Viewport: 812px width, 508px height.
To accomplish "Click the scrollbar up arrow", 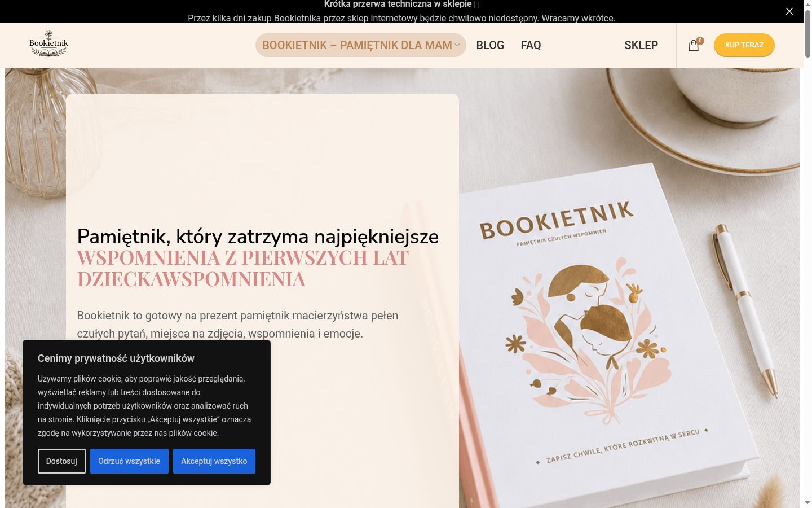I will pos(807,5).
